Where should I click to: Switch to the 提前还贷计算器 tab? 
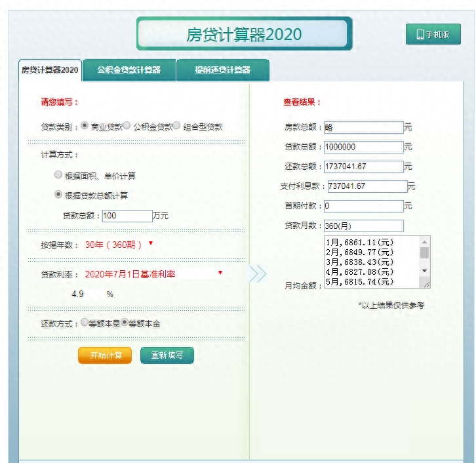(222, 70)
